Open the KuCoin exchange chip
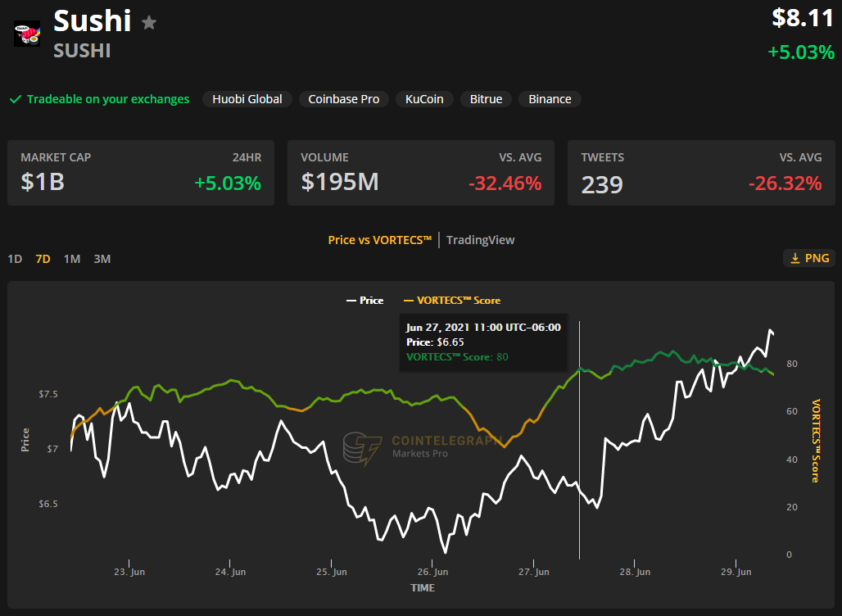Screen dimensions: 842x616 pyautogui.click(x=424, y=99)
